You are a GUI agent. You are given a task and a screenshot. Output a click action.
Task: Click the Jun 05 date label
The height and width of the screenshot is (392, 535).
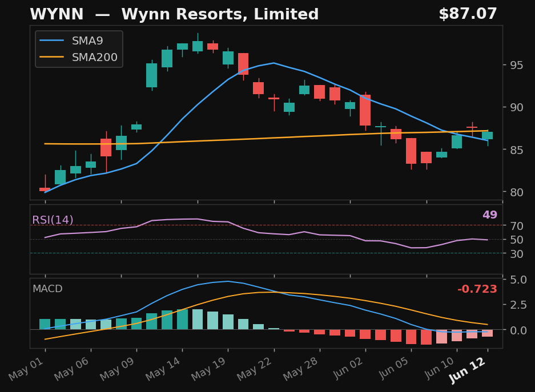point(394,369)
